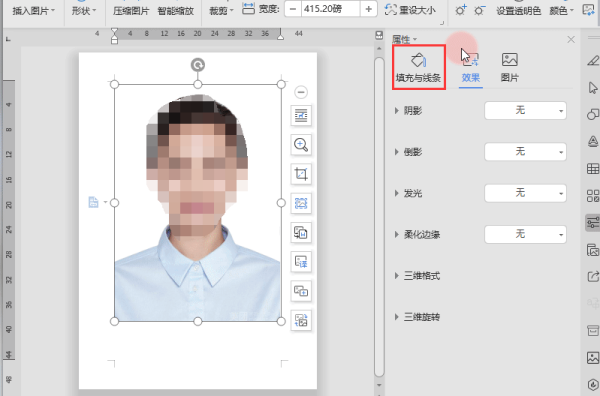Click the 设置透明色 button
This screenshot has height=396, width=600.
518,11
